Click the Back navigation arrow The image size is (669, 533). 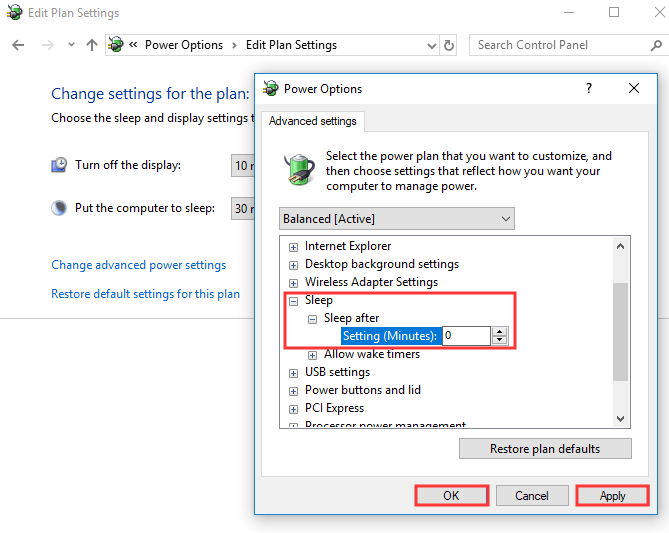coord(18,45)
